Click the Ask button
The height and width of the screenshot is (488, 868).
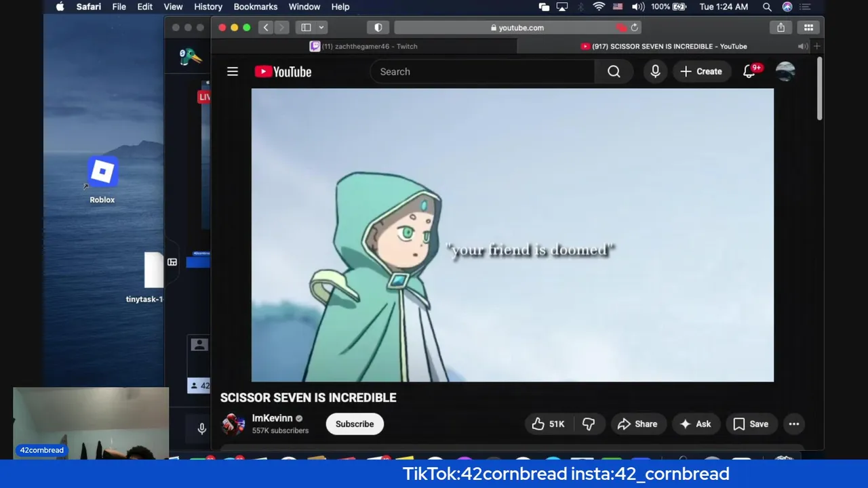coord(696,424)
